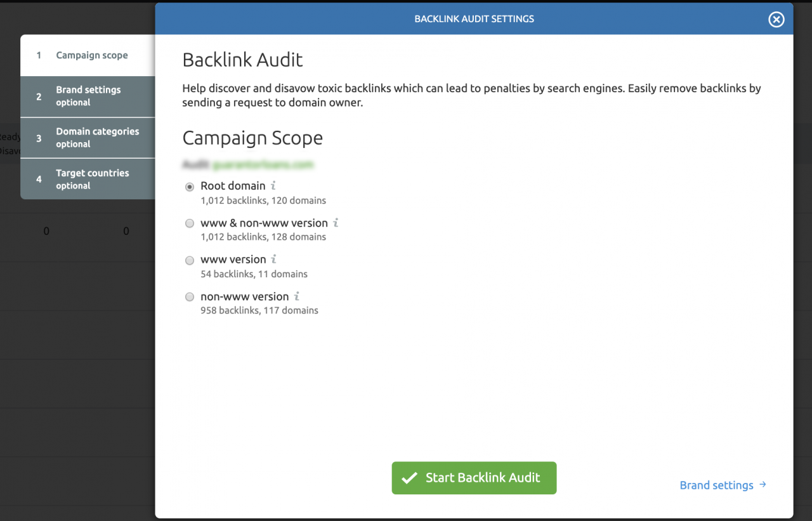The height and width of the screenshot is (521, 812).
Task: Click '958 backlinks, 117 domains' text
Action: coord(259,310)
